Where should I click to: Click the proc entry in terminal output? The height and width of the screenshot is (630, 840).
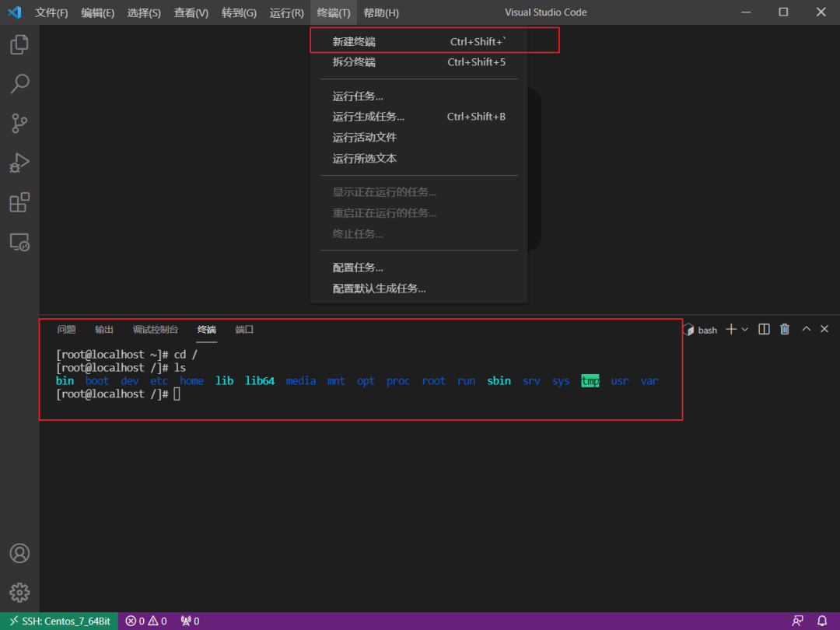point(398,381)
